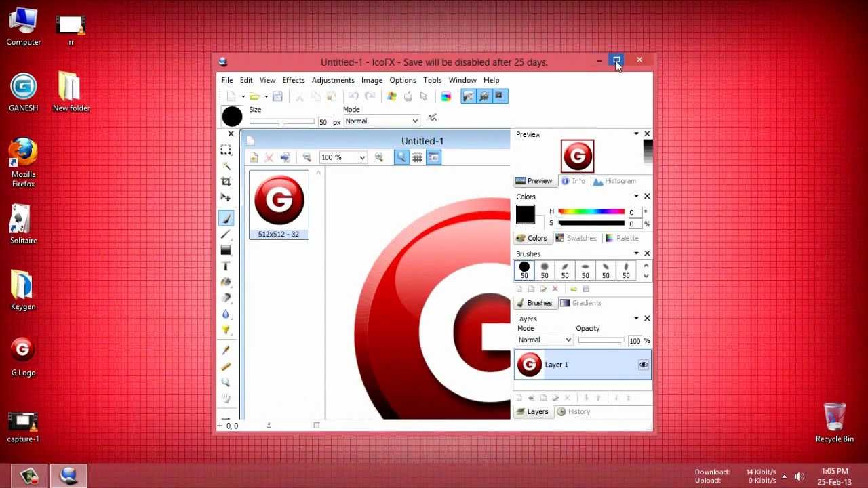Click the Hue slider in the Colors panel

coord(590,211)
